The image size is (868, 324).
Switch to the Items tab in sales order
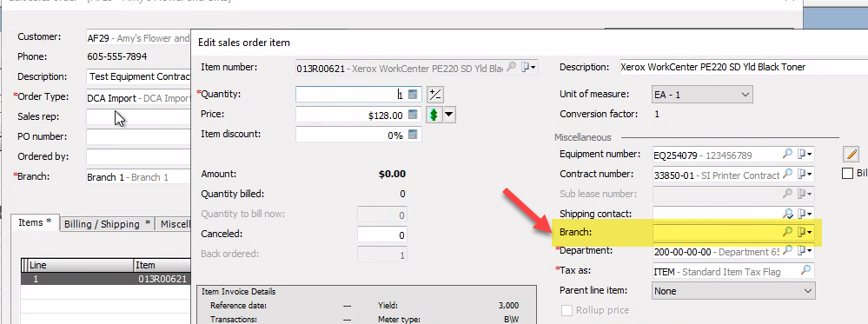pyautogui.click(x=35, y=222)
